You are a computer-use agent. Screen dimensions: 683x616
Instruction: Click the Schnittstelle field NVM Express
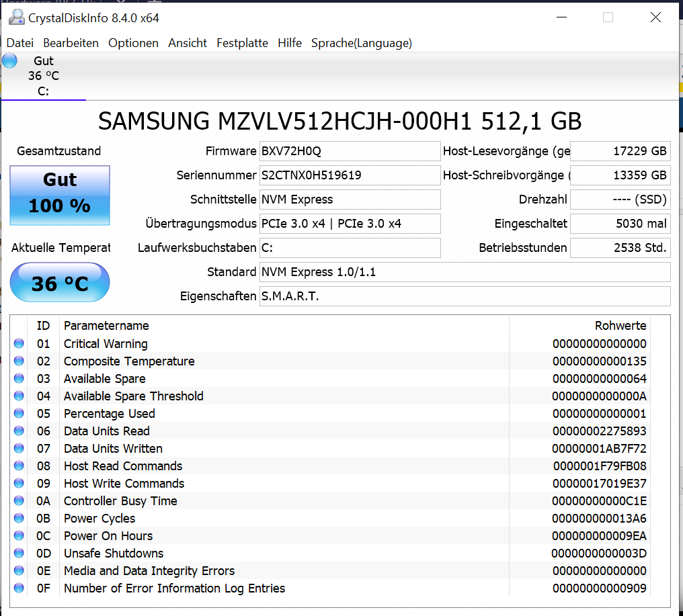[x=350, y=200]
